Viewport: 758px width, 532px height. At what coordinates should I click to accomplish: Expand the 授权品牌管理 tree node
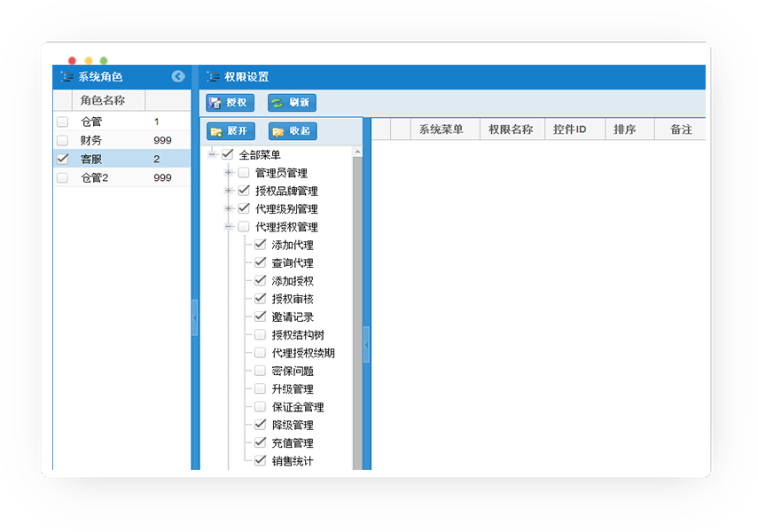pyautogui.click(x=229, y=191)
